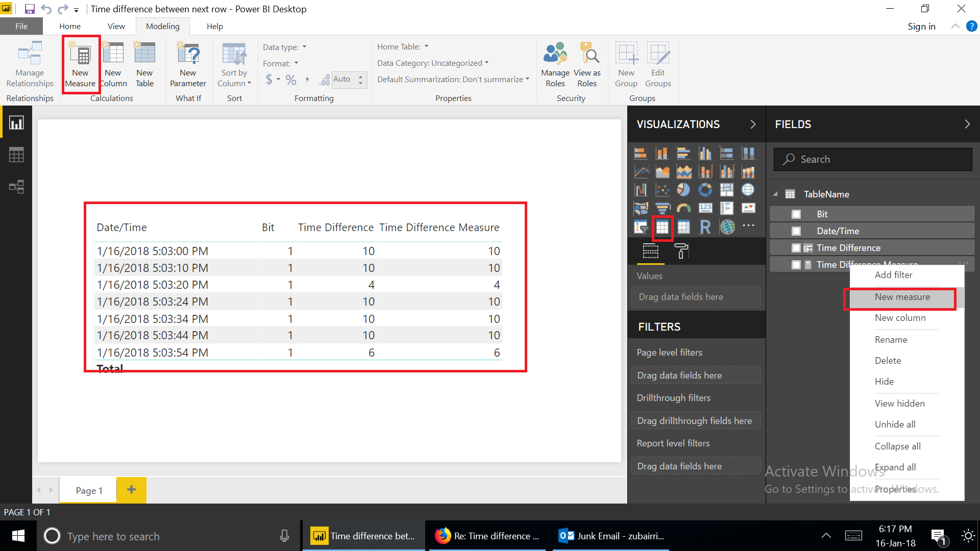Screen dimensions: 980x551
Task: Check the Date/Time field checkbox
Action: (796, 231)
